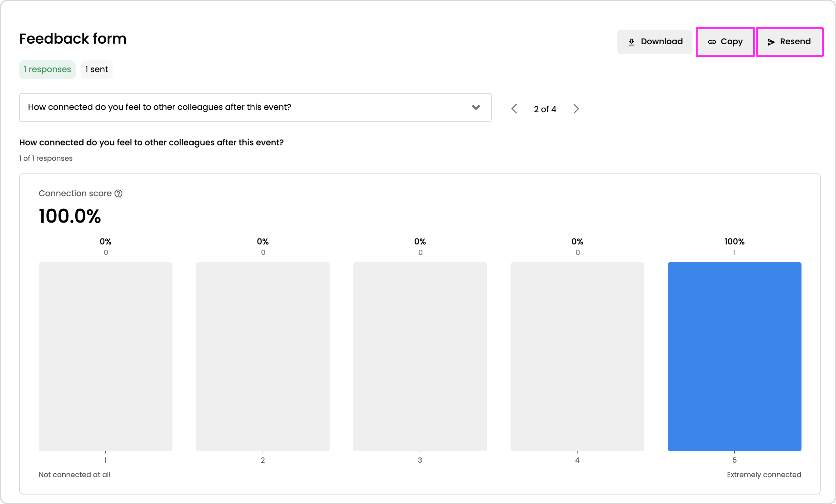Viewport: 836px width, 504px height.
Task: Click the gray bar for rating 2
Action: (263, 356)
